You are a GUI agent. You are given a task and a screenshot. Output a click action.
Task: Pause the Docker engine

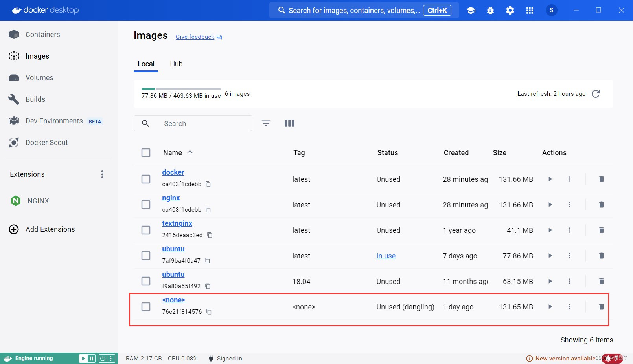click(x=92, y=358)
